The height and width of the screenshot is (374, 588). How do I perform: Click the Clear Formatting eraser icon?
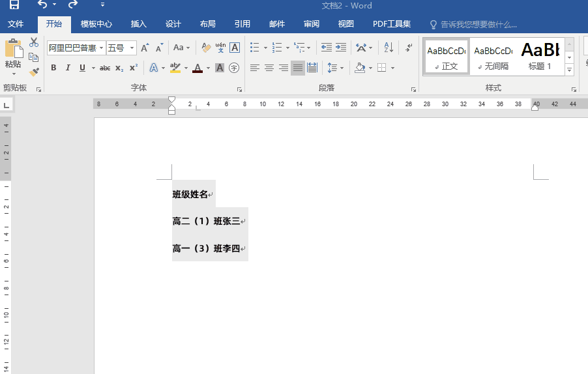pos(206,48)
